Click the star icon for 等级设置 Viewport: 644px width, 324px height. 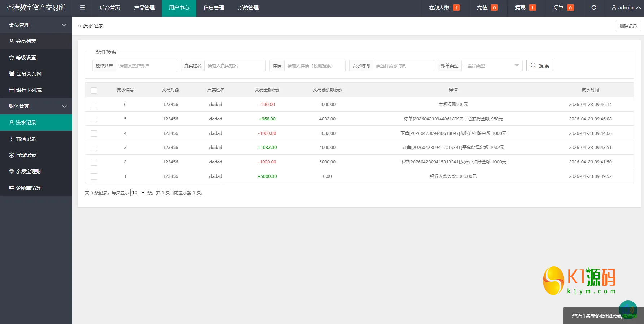(x=12, y=57)
